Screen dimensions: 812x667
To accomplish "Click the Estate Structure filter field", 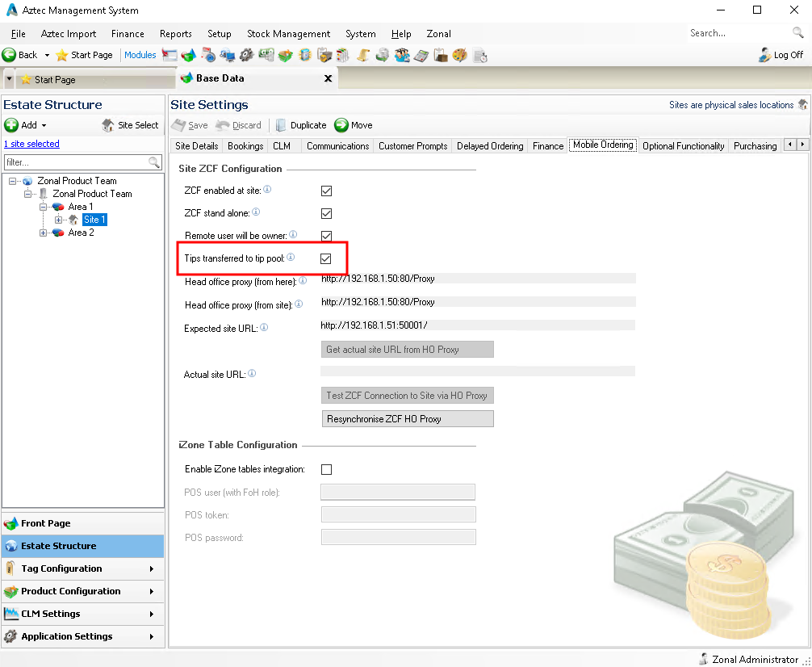I will 83,162.
